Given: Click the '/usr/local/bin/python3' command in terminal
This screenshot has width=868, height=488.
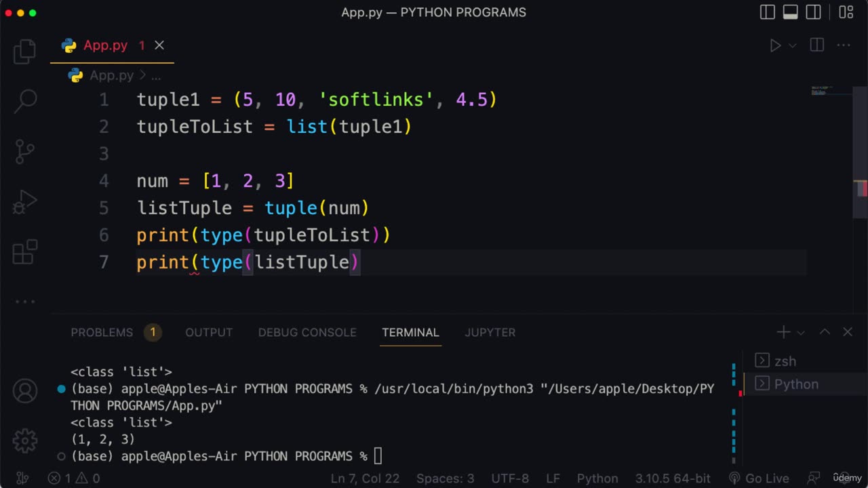Looking at the screenshot, I should click(454, 389).
